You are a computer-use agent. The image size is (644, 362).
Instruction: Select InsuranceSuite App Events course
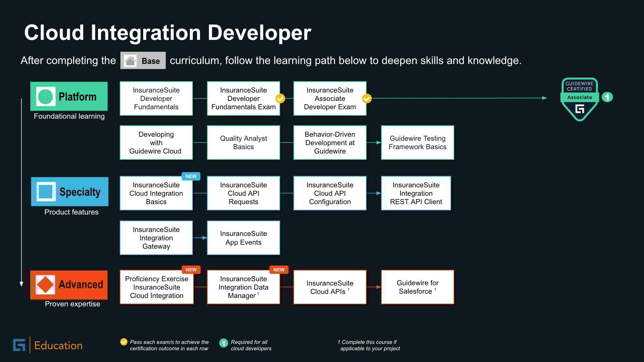(x=244, y=238)
